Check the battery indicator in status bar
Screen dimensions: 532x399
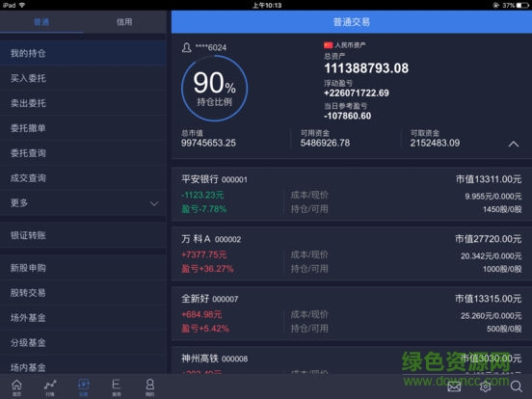click(x=522, y=5)
